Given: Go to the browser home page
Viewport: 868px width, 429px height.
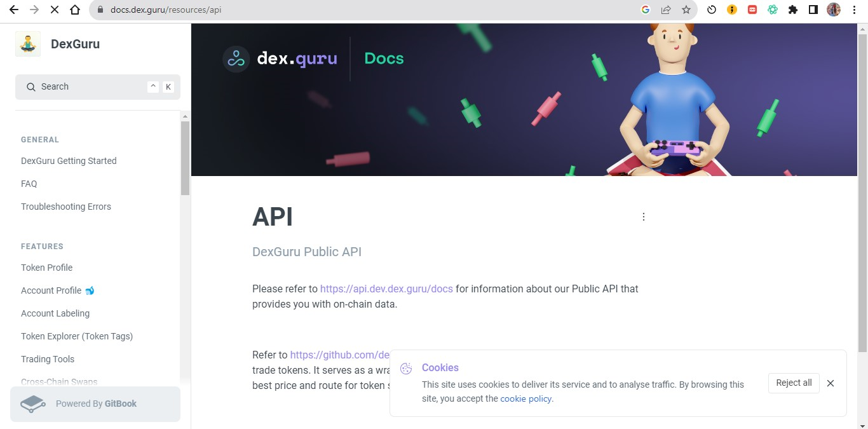Looking at the screenshot, I should [x=75, y=10].
